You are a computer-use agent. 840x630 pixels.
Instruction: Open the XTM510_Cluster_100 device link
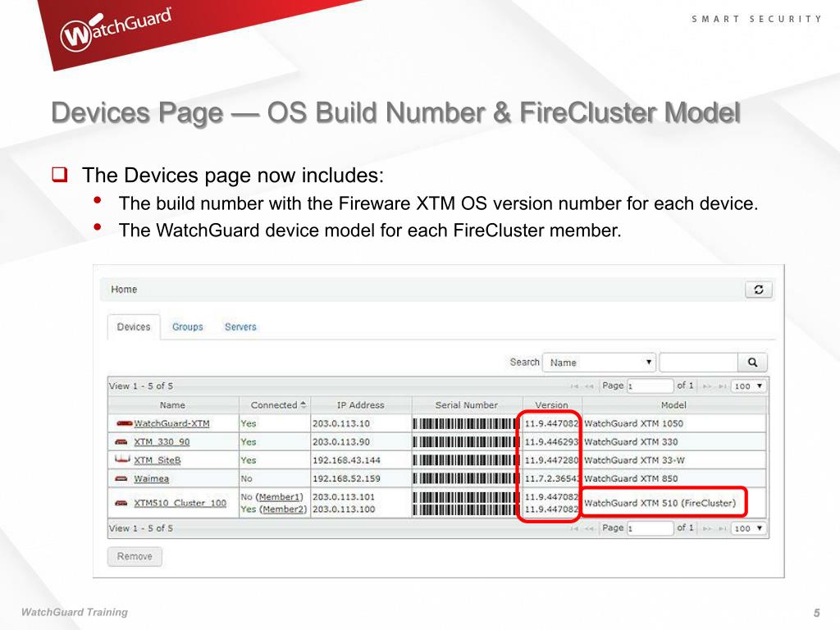click(x=180, y=503)
